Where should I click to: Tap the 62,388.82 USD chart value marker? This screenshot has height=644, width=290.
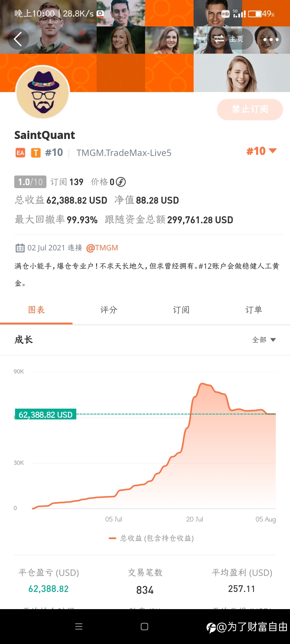(x=45, y=415)
